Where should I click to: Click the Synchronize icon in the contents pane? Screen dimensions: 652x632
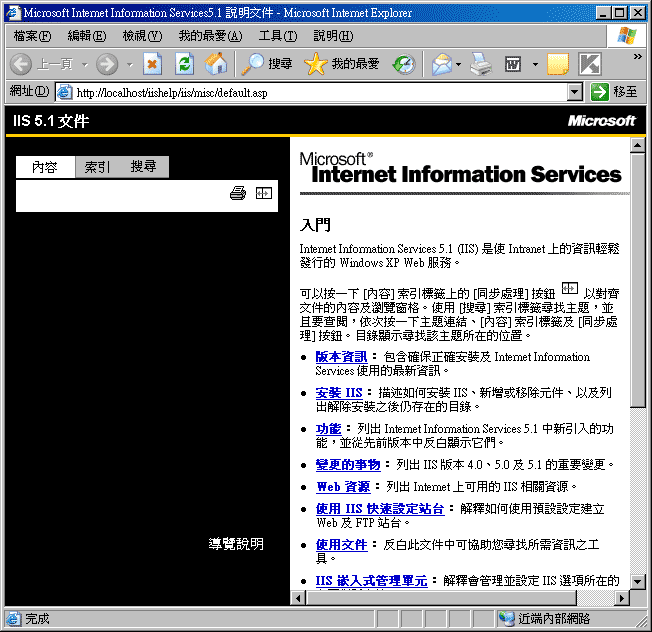point(264,193)
